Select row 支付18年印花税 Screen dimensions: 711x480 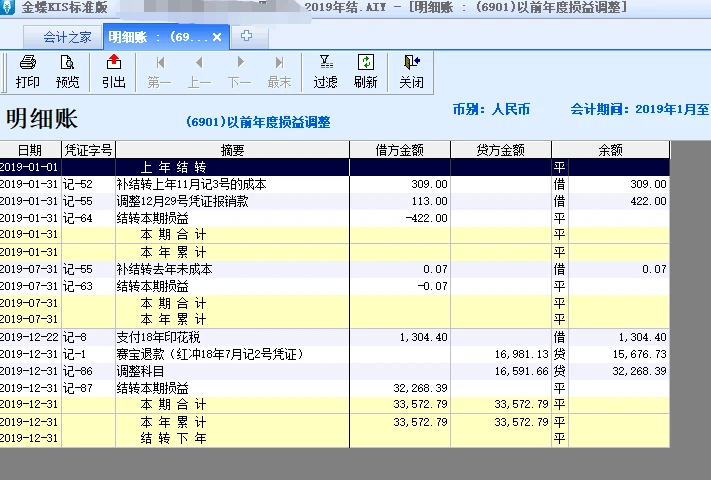[x=335, y=337]
